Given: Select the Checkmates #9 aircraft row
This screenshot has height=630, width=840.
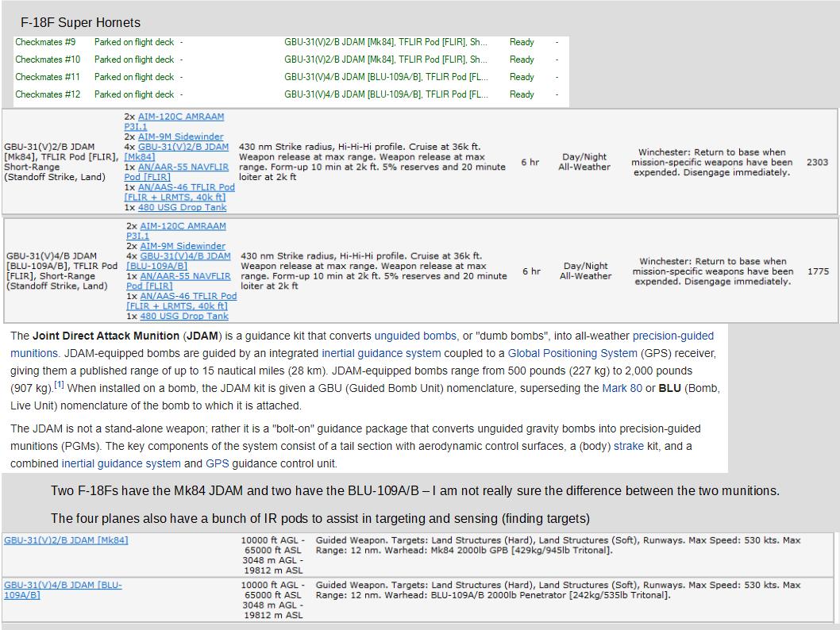Looking at the screenshot, I should (291, 42).
